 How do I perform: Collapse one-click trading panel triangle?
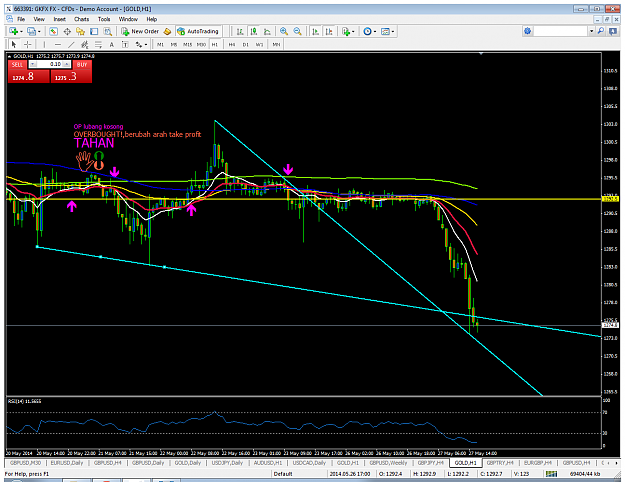(10, 56)
